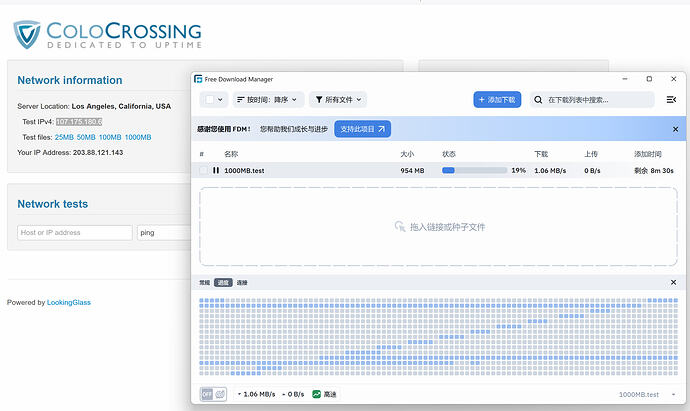Open the ping command dropdown on the webpage
This screenshot has height=411, width=690.
164,232
